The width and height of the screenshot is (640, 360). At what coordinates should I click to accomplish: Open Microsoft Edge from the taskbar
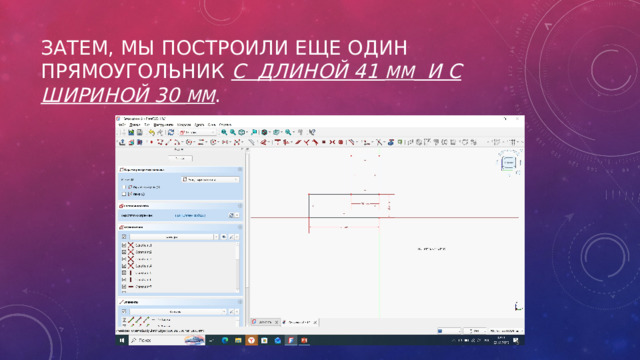(224, 340)
